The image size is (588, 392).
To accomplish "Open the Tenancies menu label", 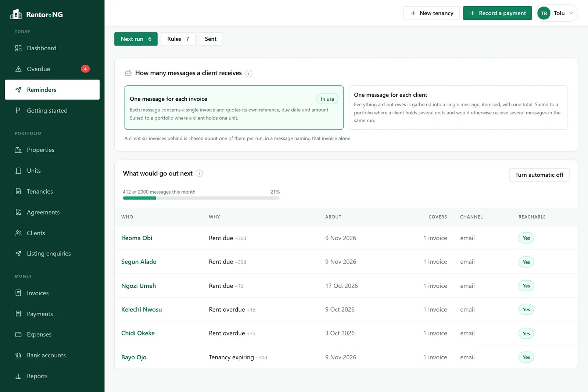I will pos(40,191).
